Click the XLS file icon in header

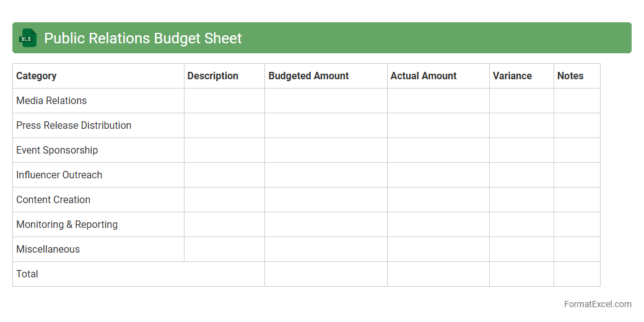(28, 38)
